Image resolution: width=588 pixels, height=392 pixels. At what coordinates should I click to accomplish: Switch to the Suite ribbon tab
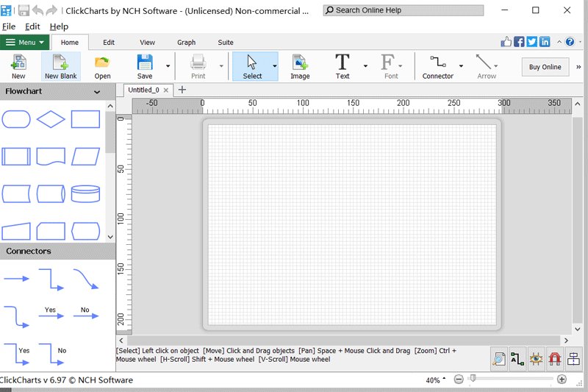click(226, 43)
